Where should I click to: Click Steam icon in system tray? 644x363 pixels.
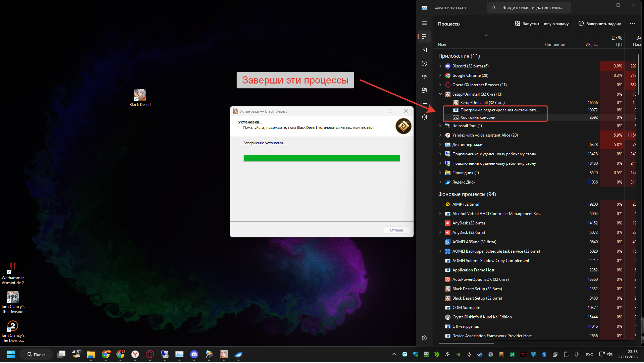coord(480,354)
